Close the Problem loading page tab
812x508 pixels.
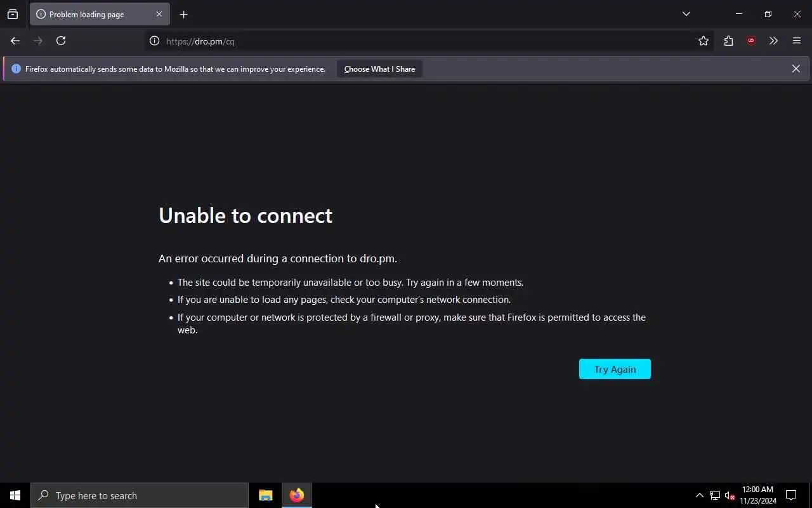(159, 14)
